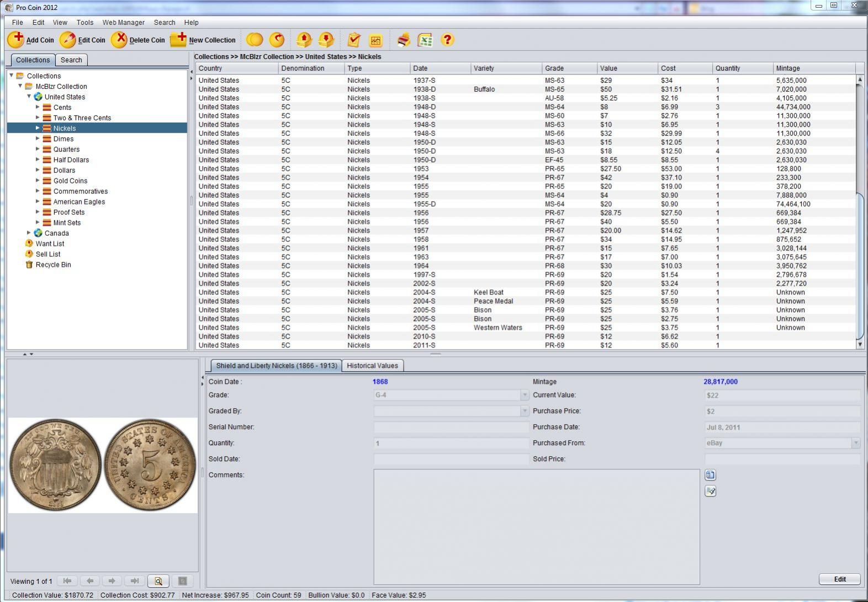Expand the Canada collection node
The width and height of the screenshot is (868, 602).
pyautogui.click(x=29, y=233)
